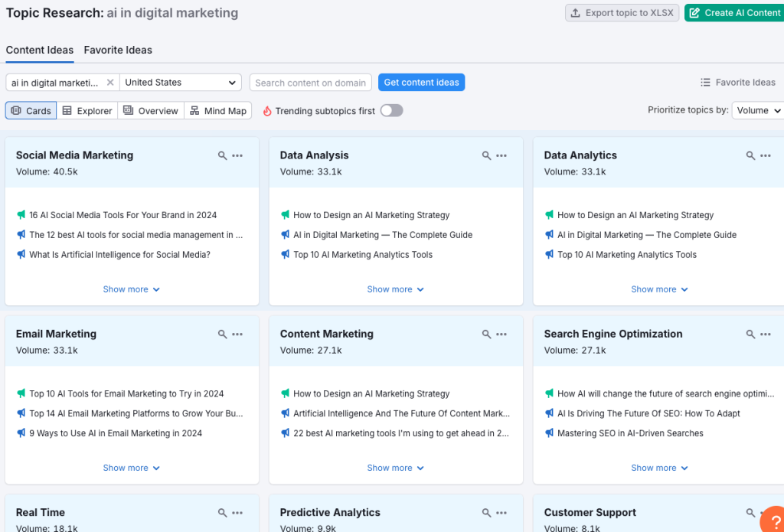This screenshot has height=532, width=784.
Task: Expand Show more on Content Marketing card
Action: coord(396,467)
